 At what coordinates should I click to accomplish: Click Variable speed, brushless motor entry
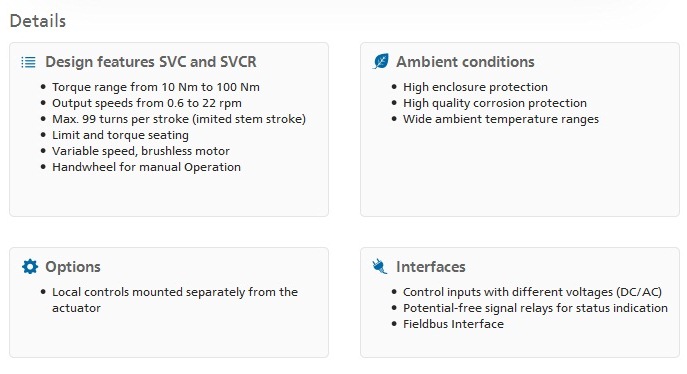(141, 151)
